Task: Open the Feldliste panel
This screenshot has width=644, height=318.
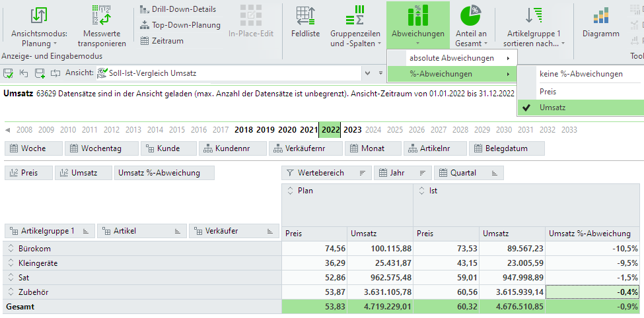Action: pos(305,25)
